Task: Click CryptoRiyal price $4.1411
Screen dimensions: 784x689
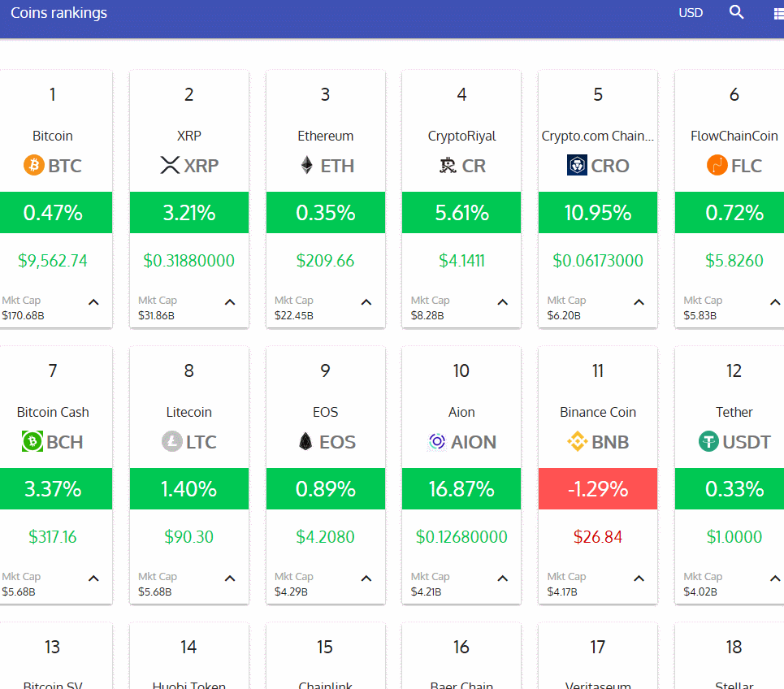Action: tap(461, 261)
